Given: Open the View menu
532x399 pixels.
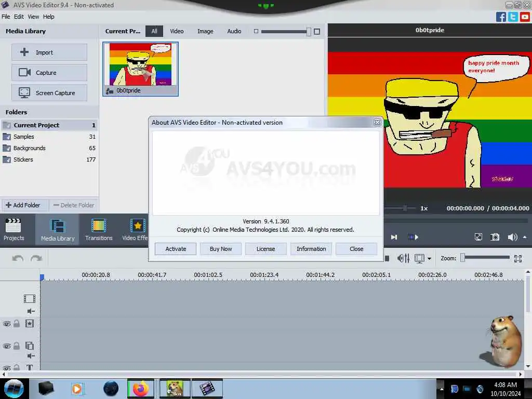Looking at the screenshot, I should 33,17.
